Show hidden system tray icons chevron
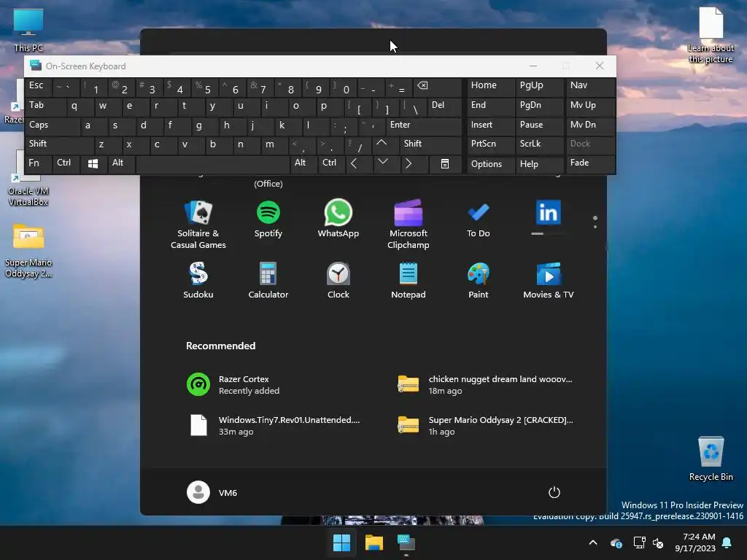 (x=593, y=542)
